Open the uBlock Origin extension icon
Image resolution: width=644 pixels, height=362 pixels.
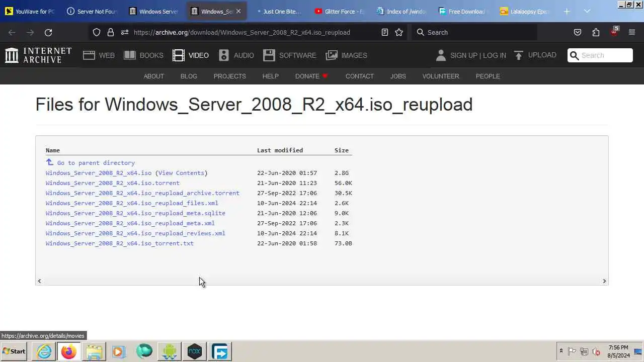614,32
